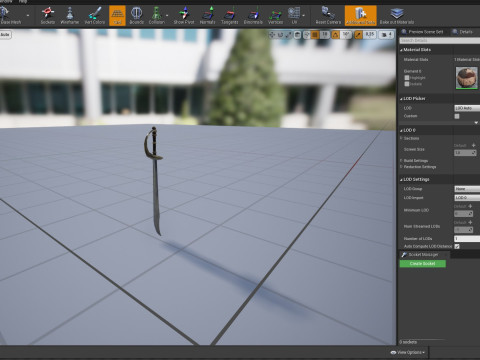Toggle Auto Compute LOD Distance checkbox
This screenshot has height=360, width=480.
pyautogui.click(x=457, y=247)
